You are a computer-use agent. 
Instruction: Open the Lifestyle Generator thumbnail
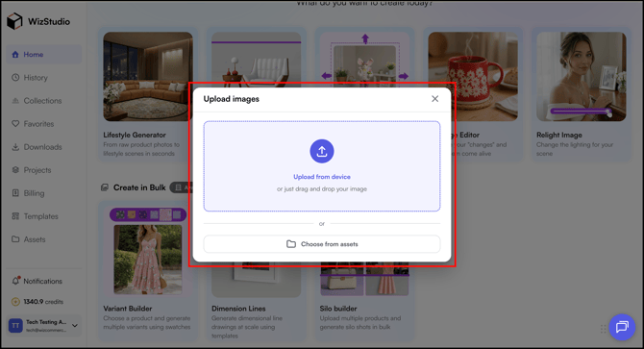(148, 76)
